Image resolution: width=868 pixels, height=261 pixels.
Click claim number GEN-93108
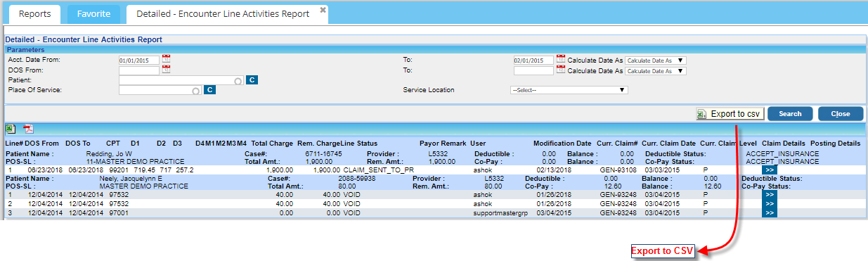619,170
